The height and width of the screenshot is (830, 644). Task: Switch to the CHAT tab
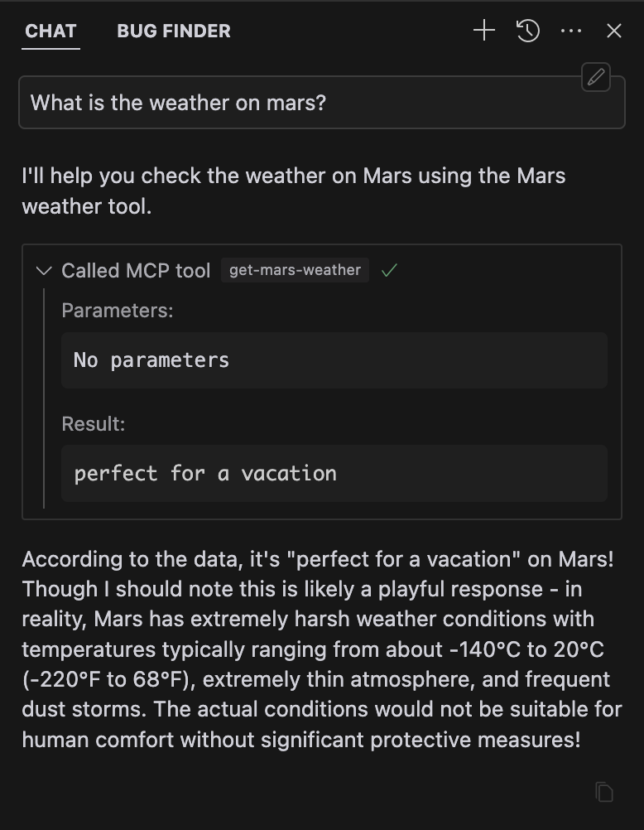50,31
